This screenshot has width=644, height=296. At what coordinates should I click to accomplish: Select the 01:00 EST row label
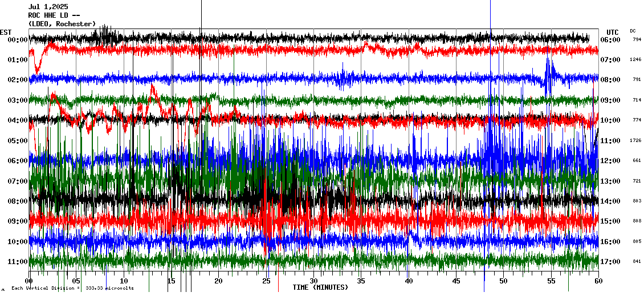click(18, 60)
